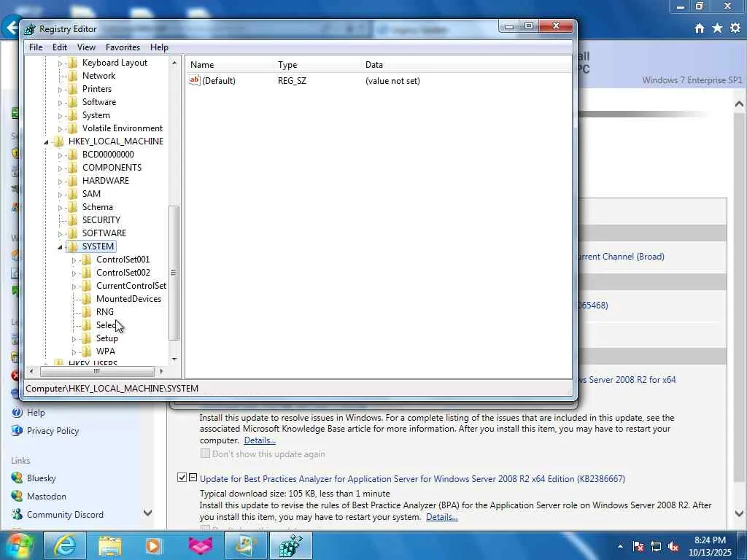Click the Registry Editor title bar icon
The width and height of the screenshot is (747, 560).
pyautogui.click(x=29, y=29)
